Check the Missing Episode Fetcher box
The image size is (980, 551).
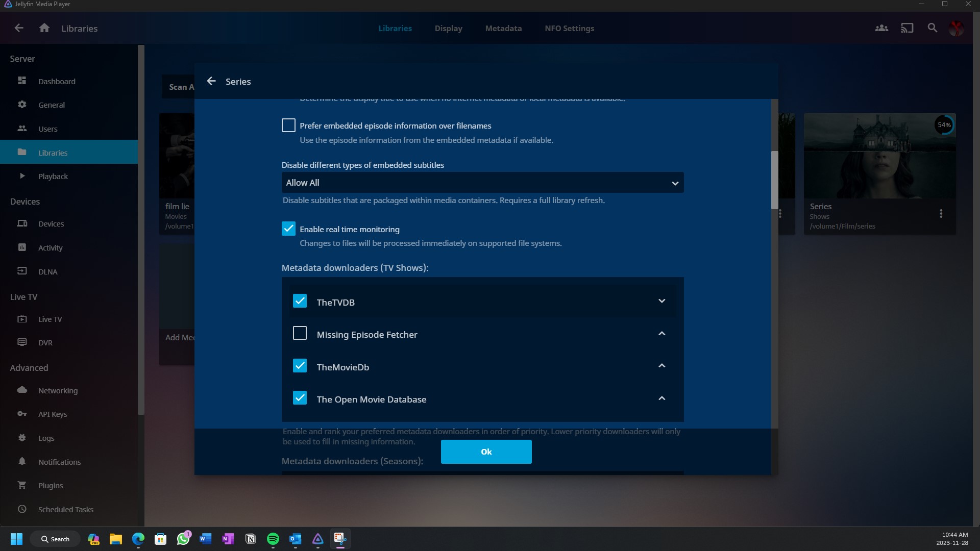pos(300,334)
